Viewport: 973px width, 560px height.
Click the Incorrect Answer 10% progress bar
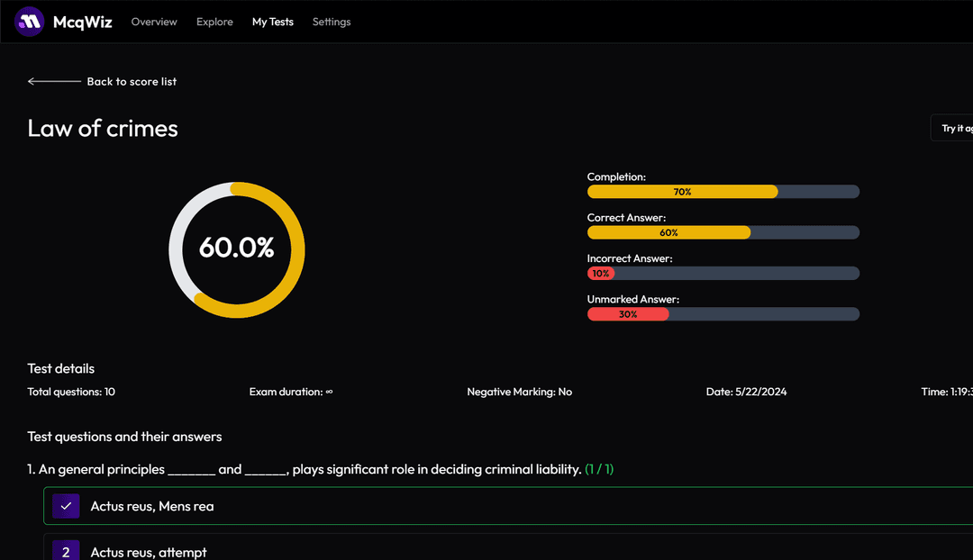click(723, 274)
